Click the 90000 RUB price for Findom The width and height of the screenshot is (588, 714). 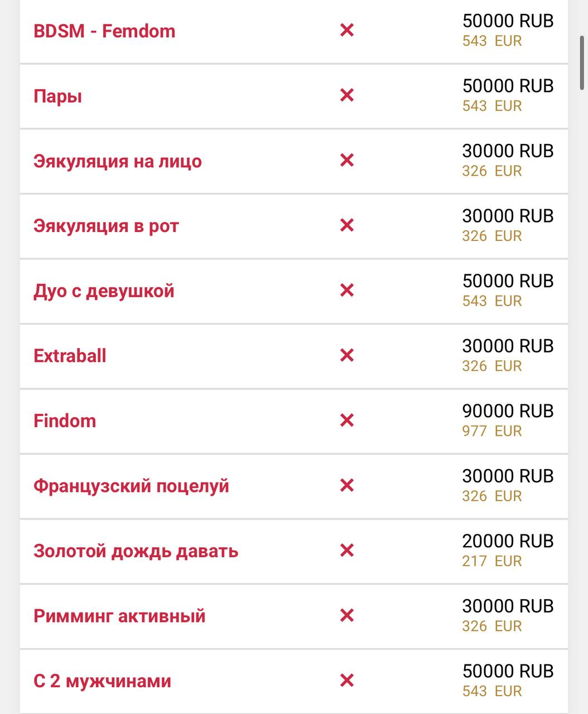(x=508, y=411)
